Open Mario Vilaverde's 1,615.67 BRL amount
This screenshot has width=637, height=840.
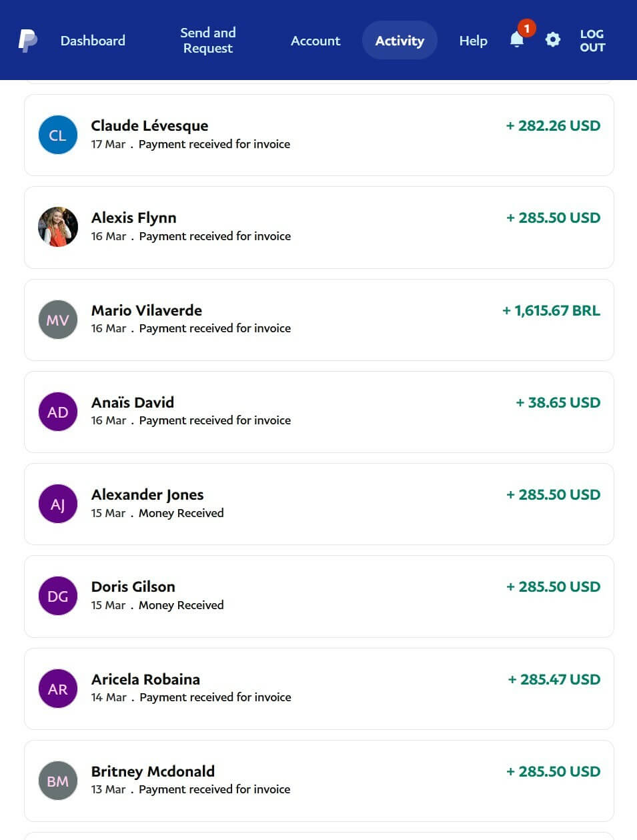(551, 310)
